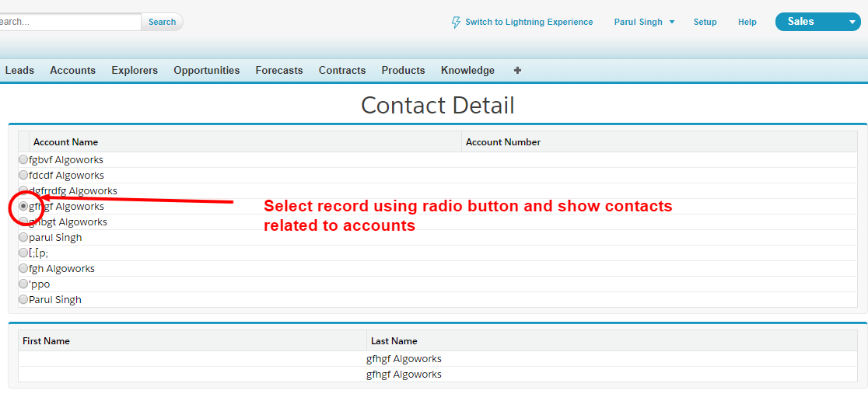Choose the capitalized Parul Singh radio button

pyautogui.click(x=23, y=299)
